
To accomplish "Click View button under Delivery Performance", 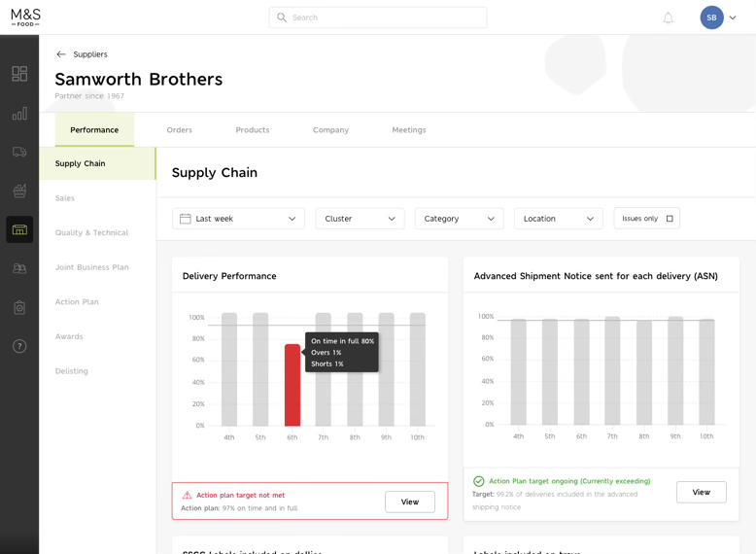I will pyautogui.click(x=410, y=502).
